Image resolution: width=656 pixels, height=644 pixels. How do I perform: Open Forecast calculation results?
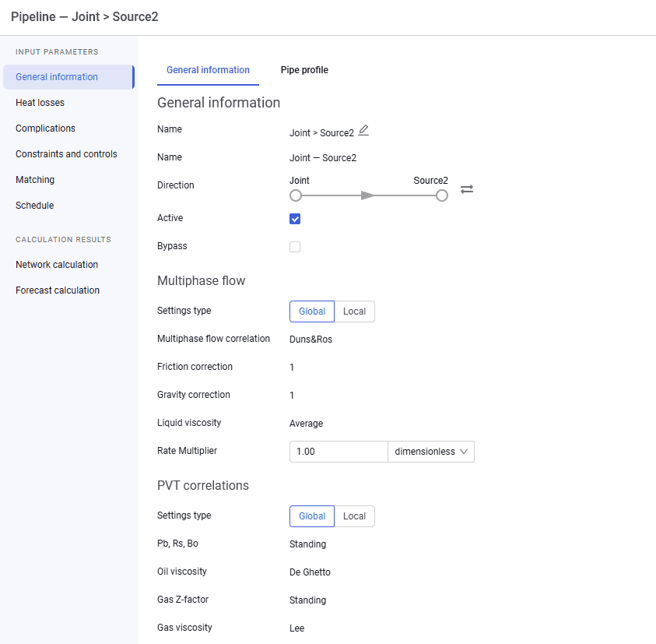[x=58, y=290]
